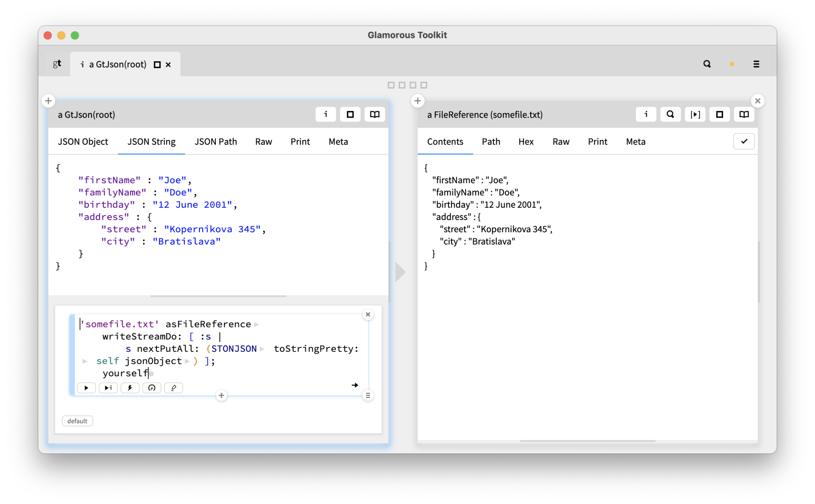Open Spotter search in the top bar

[707, 64]
